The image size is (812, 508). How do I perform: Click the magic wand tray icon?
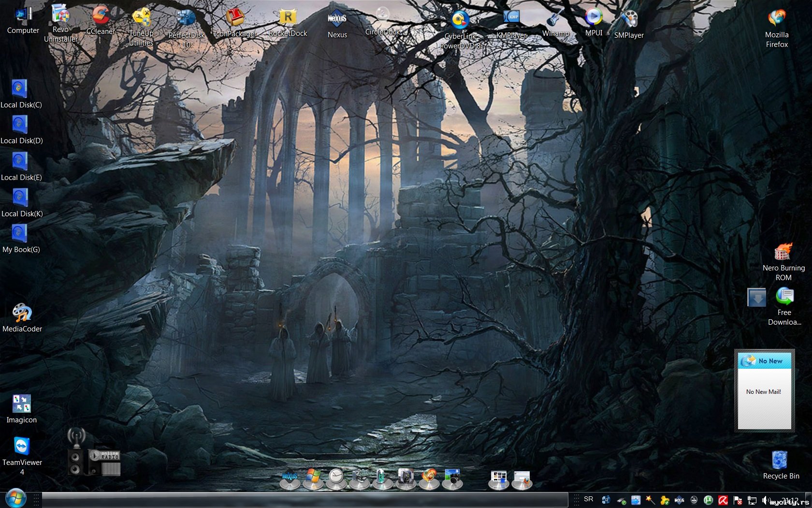click(x=650, y=500)
